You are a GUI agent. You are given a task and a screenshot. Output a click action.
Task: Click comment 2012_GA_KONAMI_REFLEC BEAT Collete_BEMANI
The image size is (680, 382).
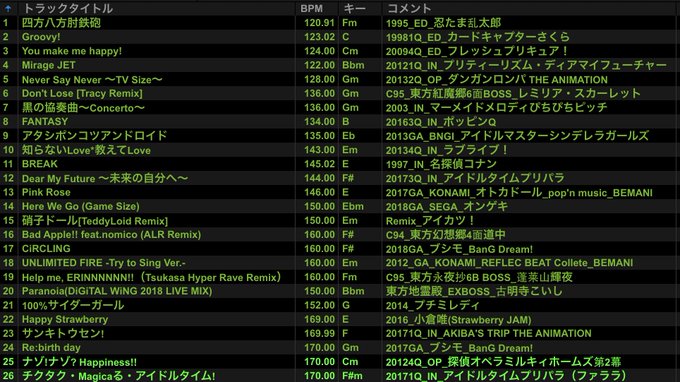click(510, 263)
